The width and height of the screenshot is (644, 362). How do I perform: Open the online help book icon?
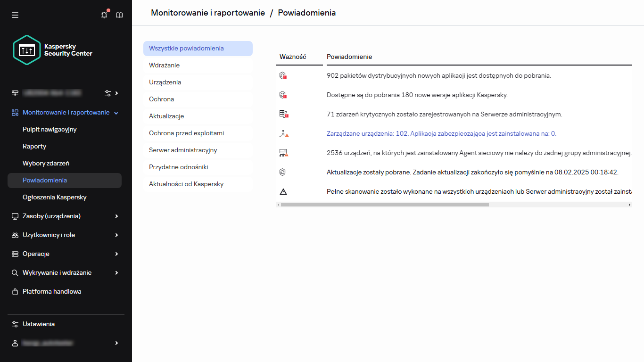click(119, 15)
